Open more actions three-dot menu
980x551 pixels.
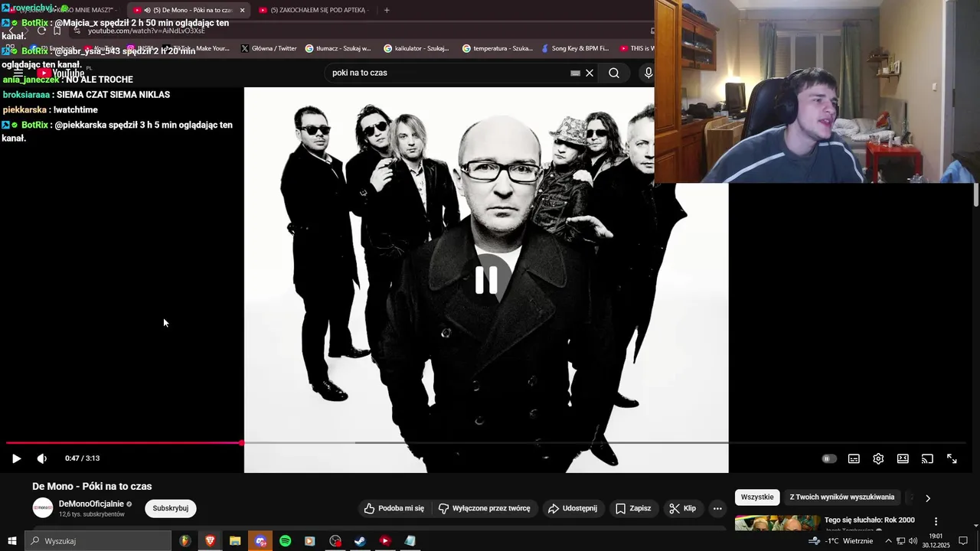(717, 508)
